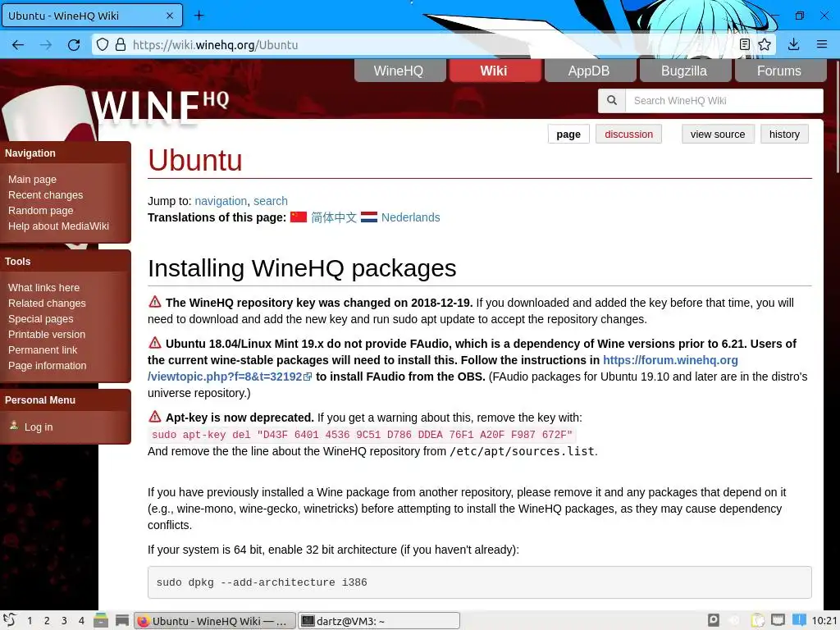Toggle reader view icon

745,44
